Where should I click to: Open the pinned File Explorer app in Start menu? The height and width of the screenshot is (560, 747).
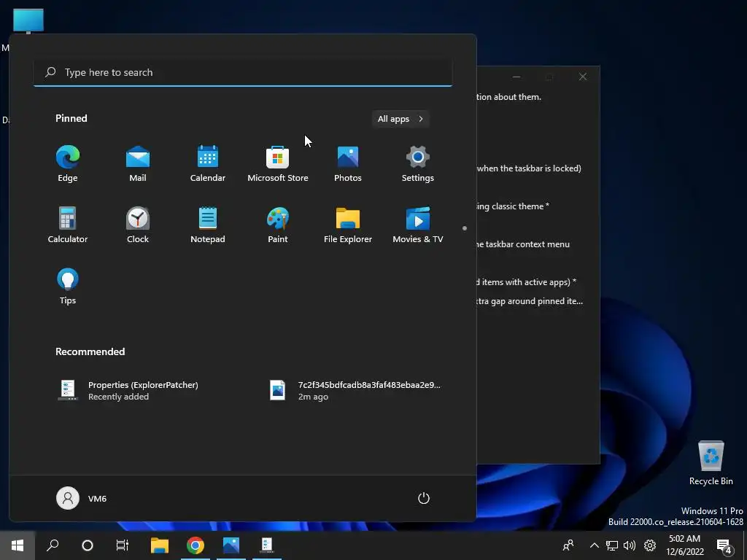348,225
